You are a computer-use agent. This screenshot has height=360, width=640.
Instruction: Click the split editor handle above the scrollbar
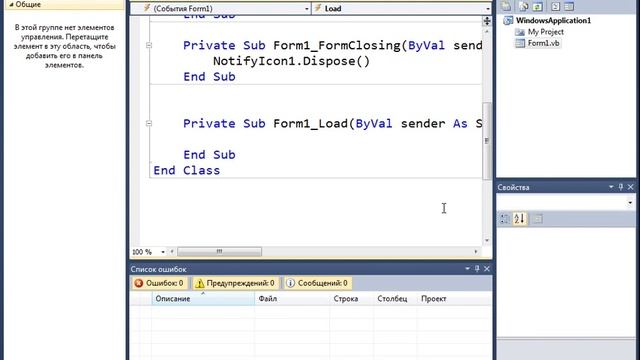click(x=487, y=21)
